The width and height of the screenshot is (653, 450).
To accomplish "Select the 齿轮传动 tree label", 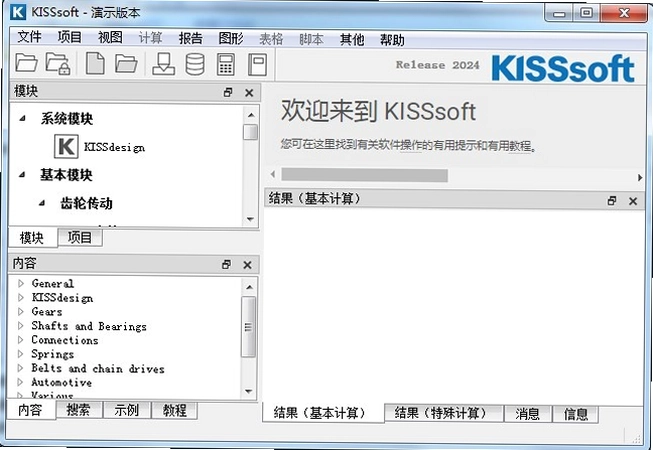I will click(x=86, y=203).
